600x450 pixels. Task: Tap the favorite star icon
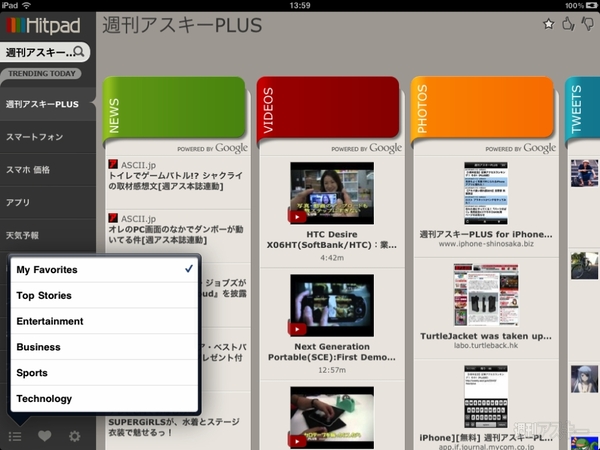point(548,24)
